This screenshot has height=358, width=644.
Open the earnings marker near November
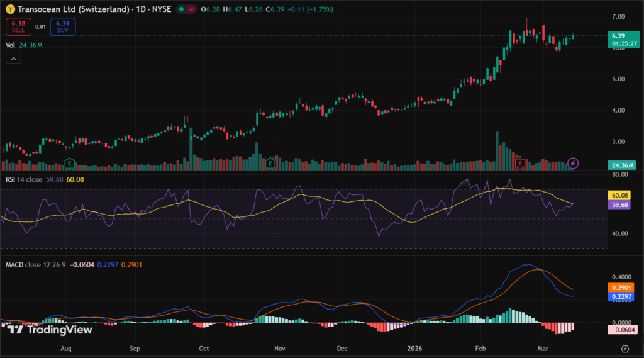(270, 163)
